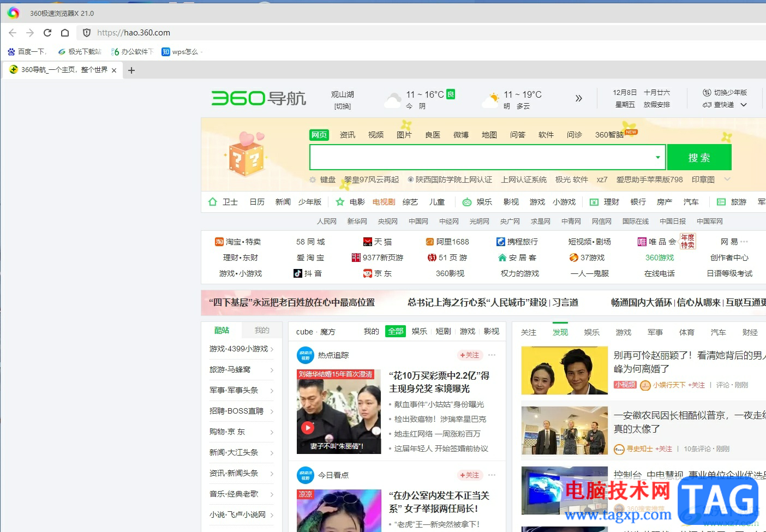Image resolution: width=766 pixels, height=532 pixels.
Task: Follow the 小娱行天下 author
Action: pos(696,385)
